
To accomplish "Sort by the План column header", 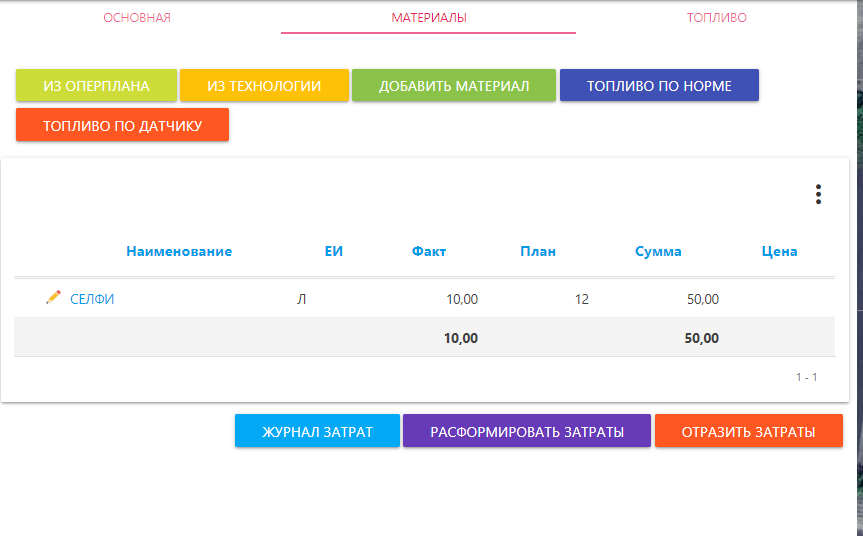I will point(538,252).
